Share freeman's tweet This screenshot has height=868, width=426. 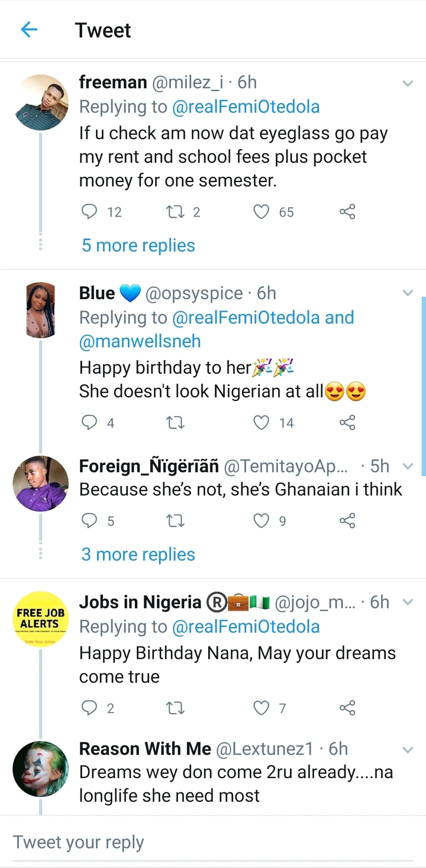coord(347,212)
